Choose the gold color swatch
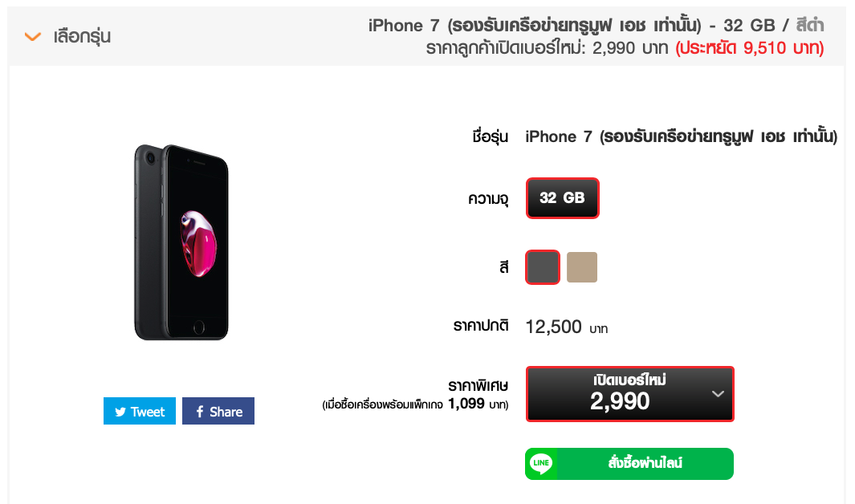This screenshot has width=855, height=504. click(582, 267)
